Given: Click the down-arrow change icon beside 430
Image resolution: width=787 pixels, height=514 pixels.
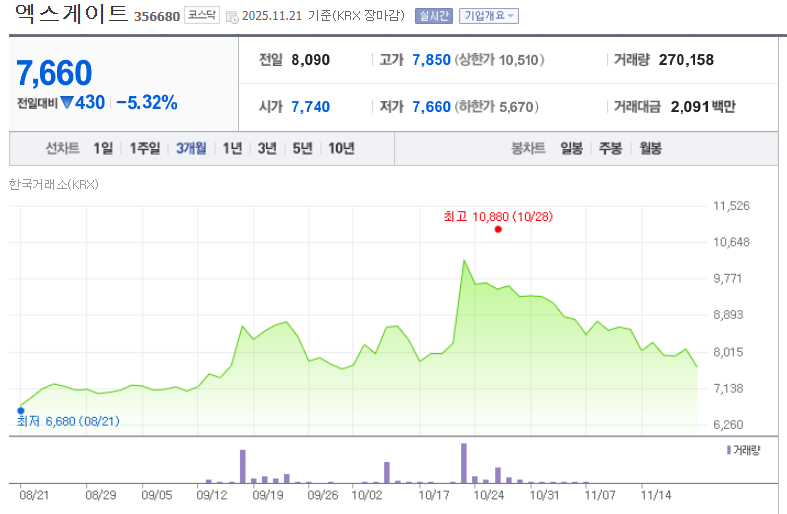Looking at the screenshot, I should tap(67, 102).
